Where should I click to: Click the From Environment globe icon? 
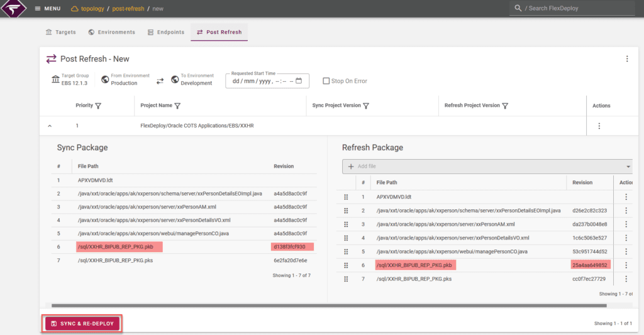click(105, 79)
